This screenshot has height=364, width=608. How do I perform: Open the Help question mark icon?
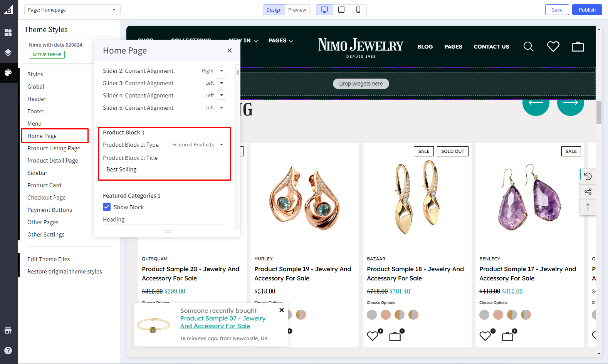pos(8,351)
